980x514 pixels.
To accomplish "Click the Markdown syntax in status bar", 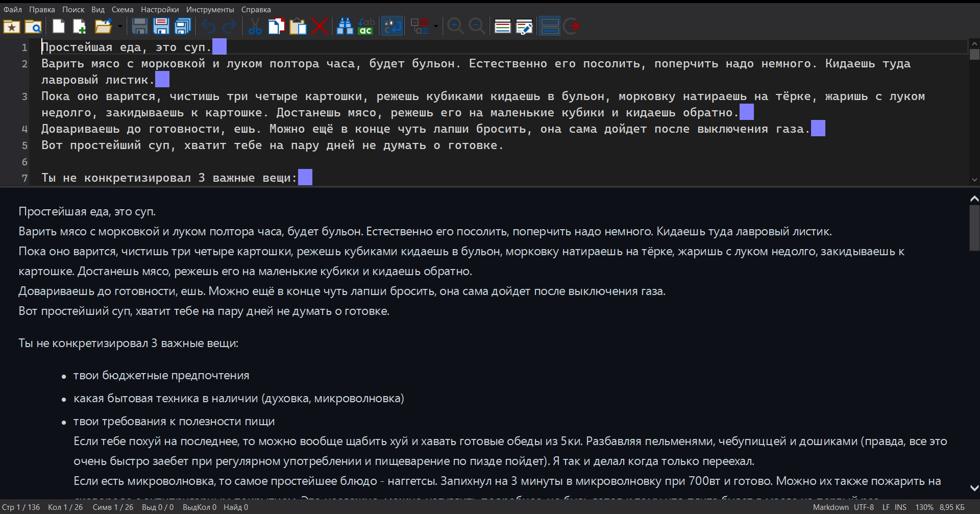I will pyautogui.click(x=830, y=507).
